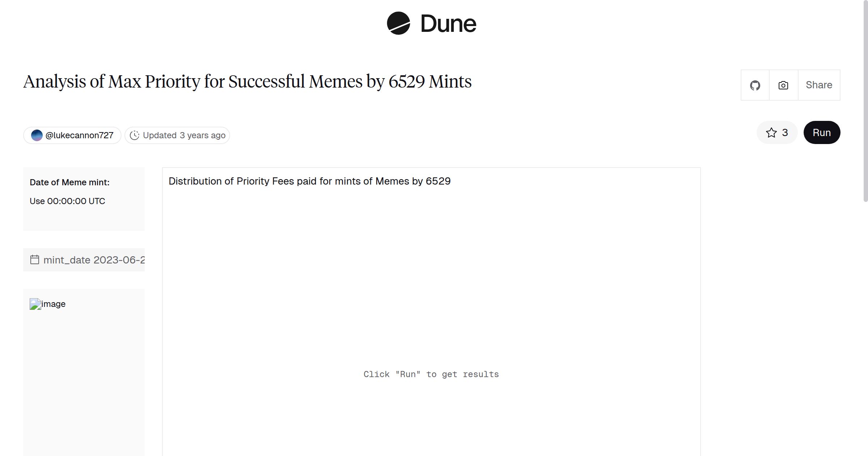
Task: Click the query title Analysis of Max Priority
Action: [247, 82]
